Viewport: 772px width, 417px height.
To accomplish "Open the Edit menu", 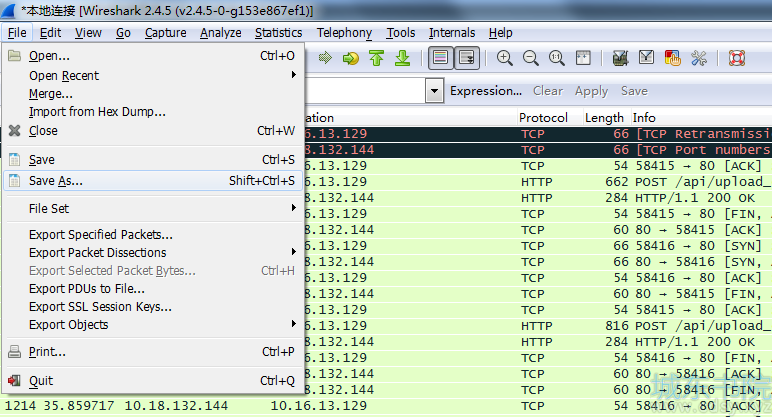I will pos(50,33).
